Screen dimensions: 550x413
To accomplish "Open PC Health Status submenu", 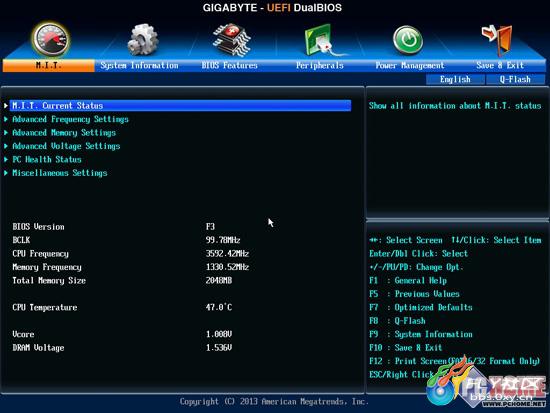I will coord(47,159).
